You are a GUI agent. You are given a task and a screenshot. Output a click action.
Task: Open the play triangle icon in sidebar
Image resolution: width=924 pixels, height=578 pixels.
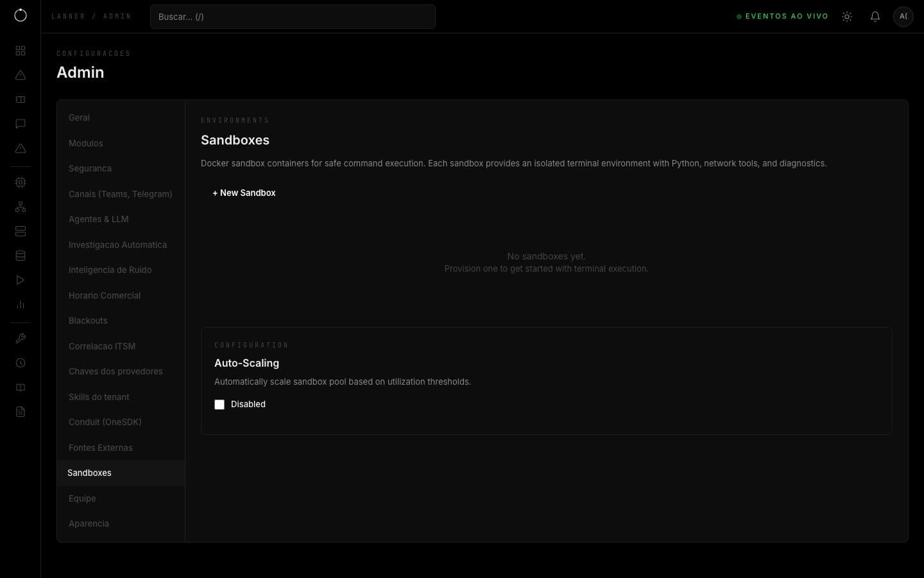(x=21, y=280)
